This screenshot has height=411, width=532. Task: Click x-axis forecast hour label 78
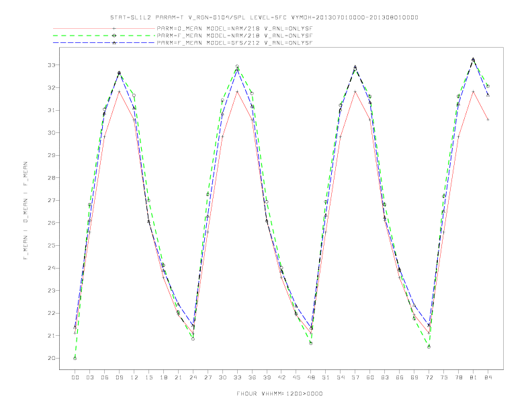(459, 377)
